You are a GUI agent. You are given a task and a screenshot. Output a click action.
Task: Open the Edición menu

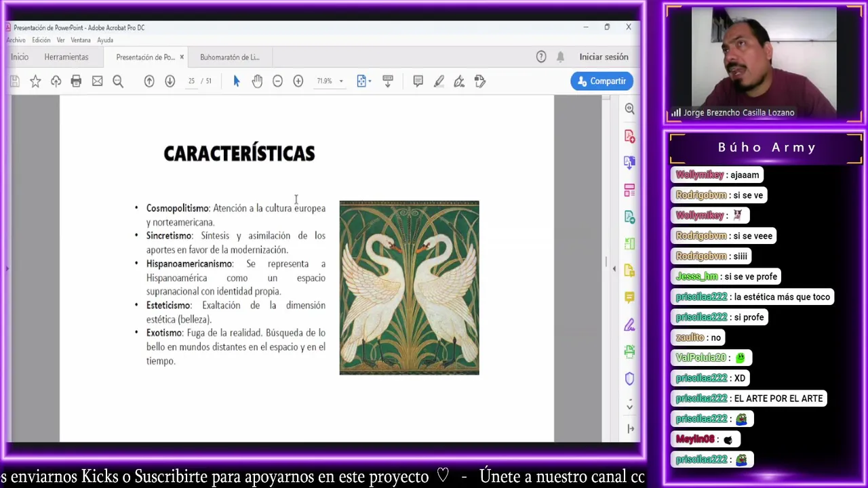click(41, 41)
